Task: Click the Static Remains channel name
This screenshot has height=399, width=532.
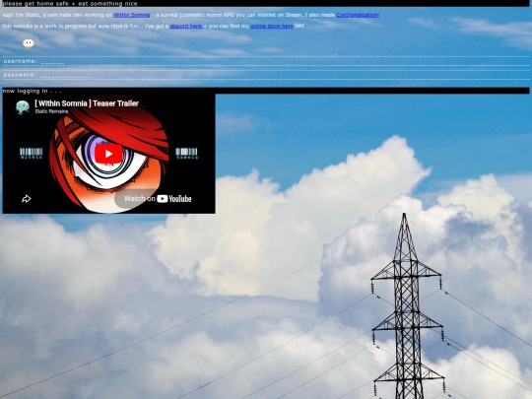Action: tap(51, 111)
